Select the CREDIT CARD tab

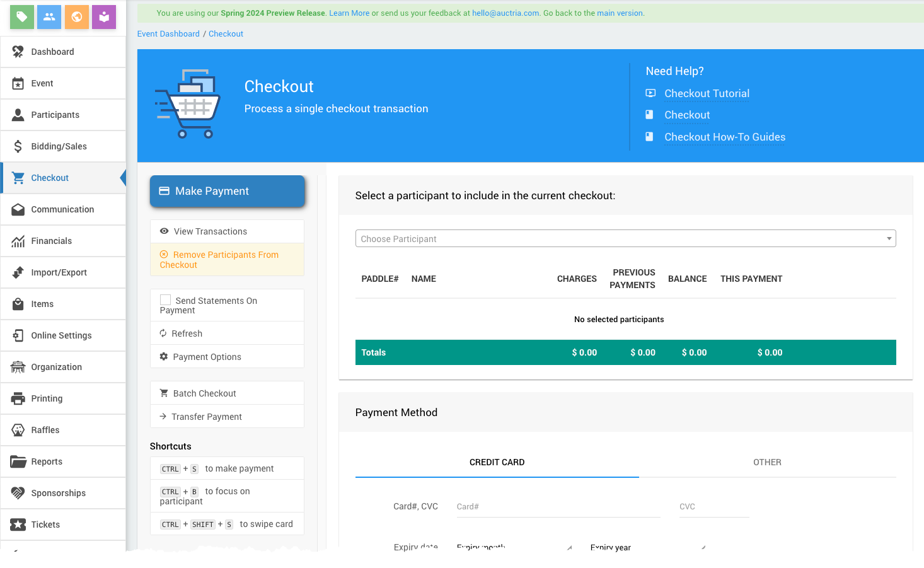pos(497,462)
